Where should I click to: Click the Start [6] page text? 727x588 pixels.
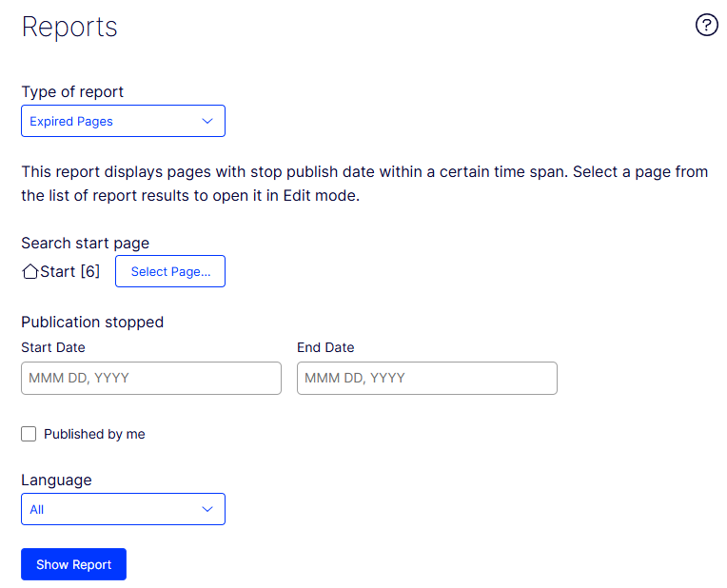pyautogui.click(x=70, y=271)
